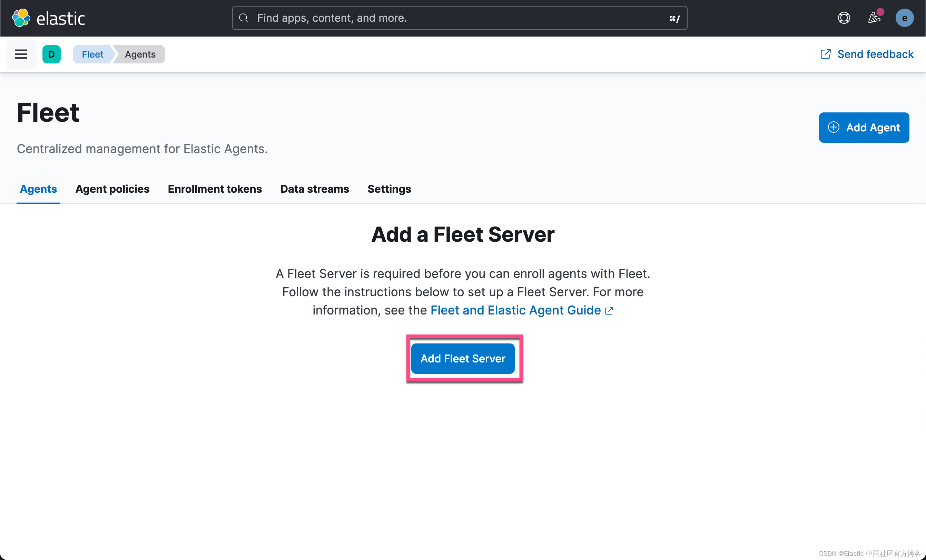The width and height of the screenshot is (926, 560).
Task: Open the user avatar menu
Action: (x=904, y=18)
